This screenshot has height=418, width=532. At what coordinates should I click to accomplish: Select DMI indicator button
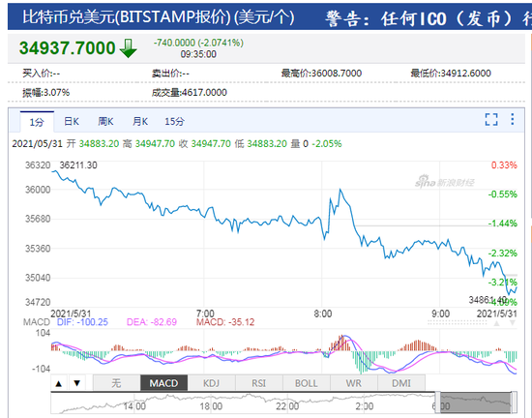click(x=401, y=383)
